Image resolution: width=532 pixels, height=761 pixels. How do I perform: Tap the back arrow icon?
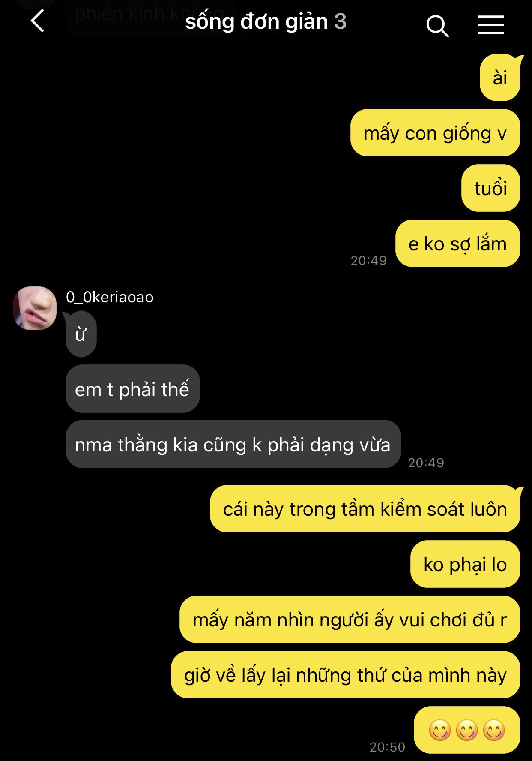tap(38, 21)
